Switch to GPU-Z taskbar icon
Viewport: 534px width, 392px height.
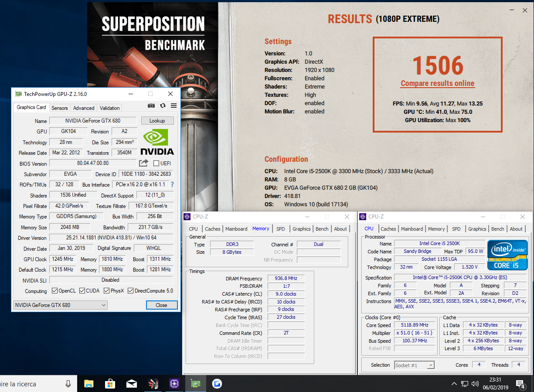196,384
